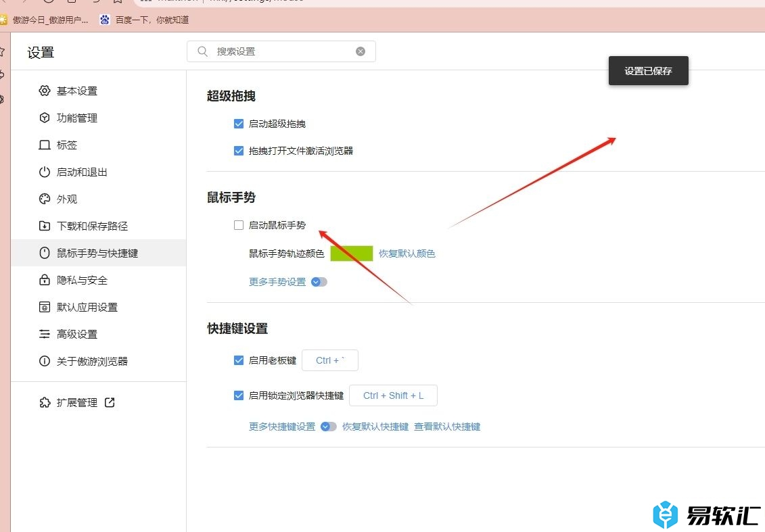Click the green gesture trail color swatch
This screenshot has width=765, height=532.
(351, 253)
